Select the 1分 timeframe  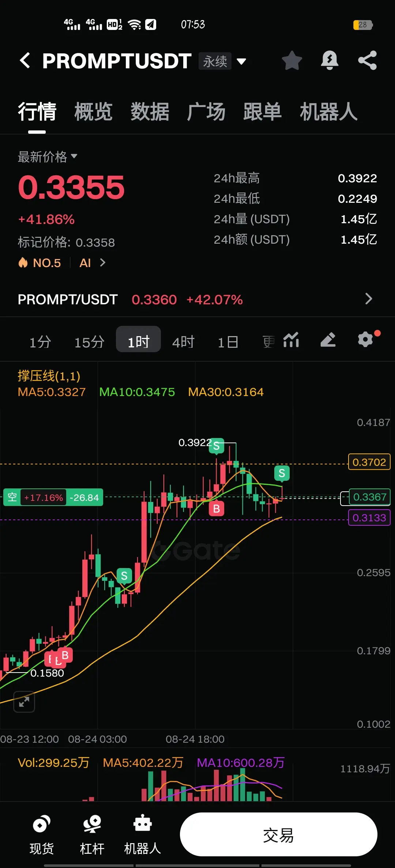click(40, 342)
